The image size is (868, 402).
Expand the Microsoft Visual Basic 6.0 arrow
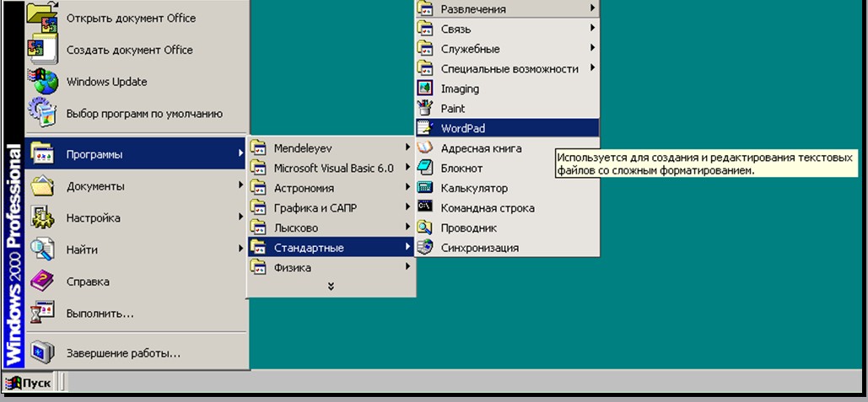click(407, 167)
